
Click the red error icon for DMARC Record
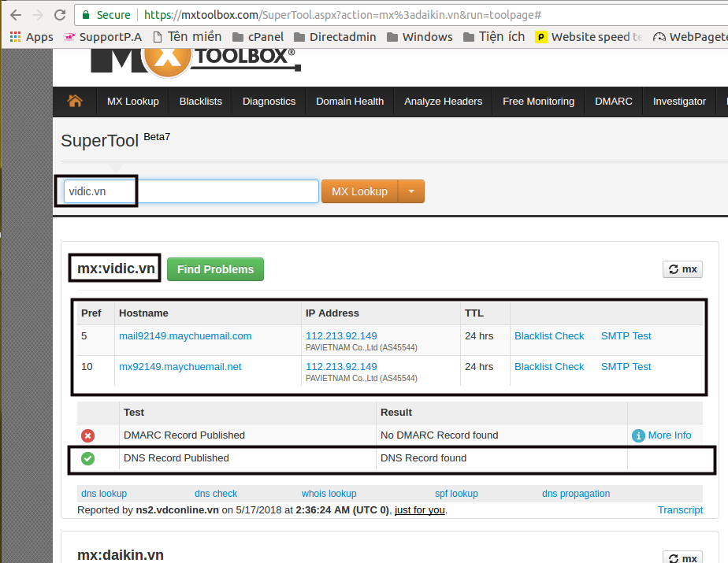[87, 435]
